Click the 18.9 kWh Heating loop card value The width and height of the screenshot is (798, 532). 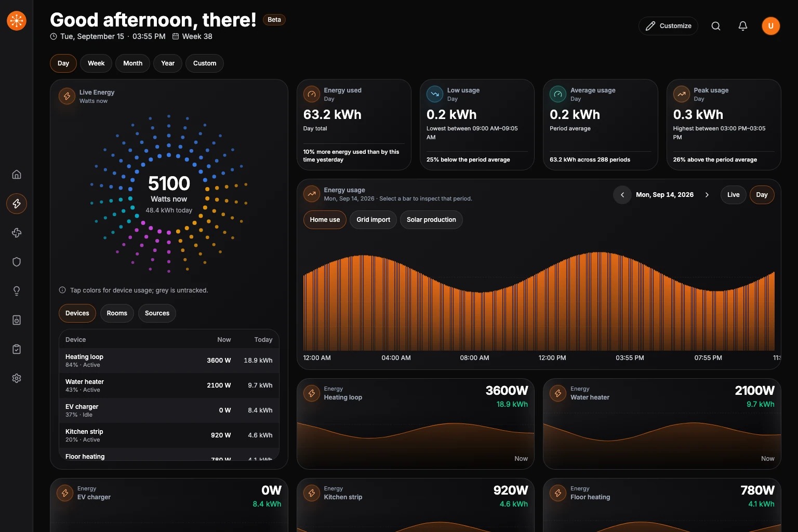pos(512,404)
